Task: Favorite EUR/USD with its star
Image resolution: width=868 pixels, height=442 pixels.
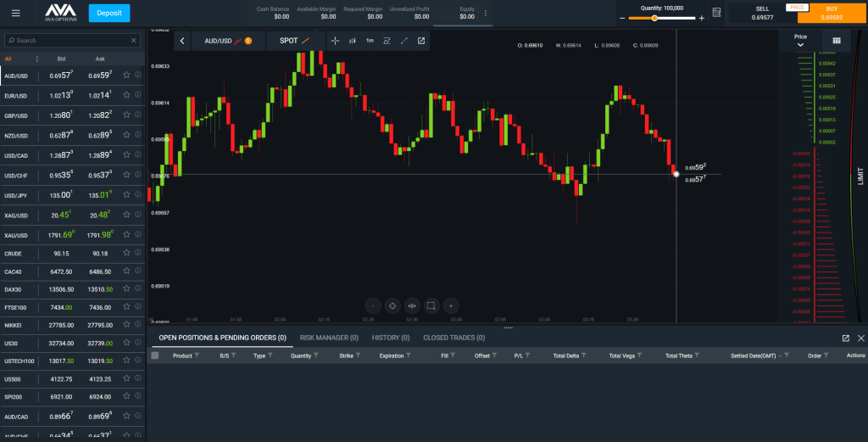Action: (x=126, y=95)
